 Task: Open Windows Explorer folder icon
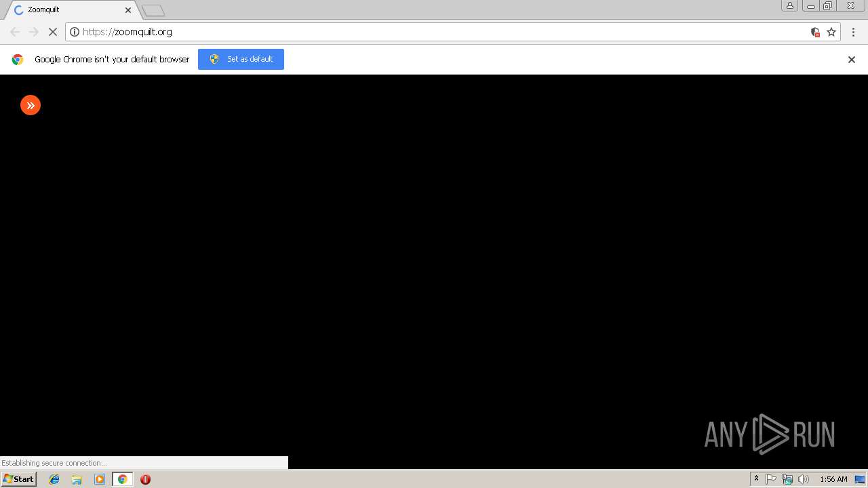tap(77, 479)
